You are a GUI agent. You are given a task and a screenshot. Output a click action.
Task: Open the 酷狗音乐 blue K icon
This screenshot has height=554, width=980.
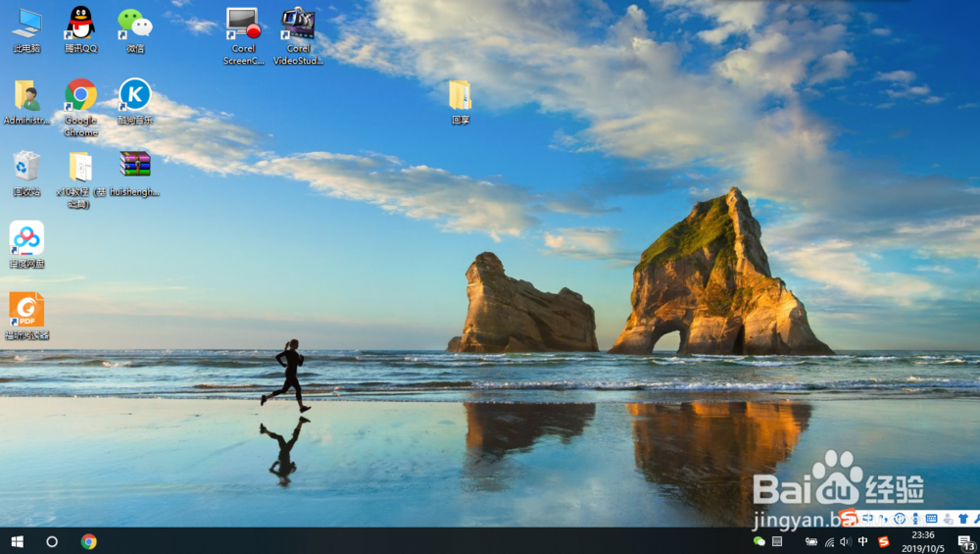135,101
